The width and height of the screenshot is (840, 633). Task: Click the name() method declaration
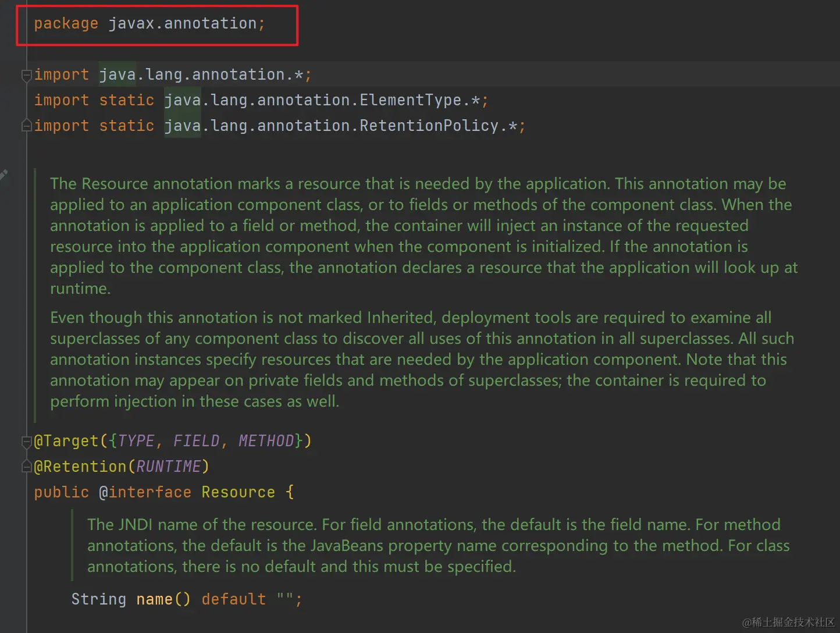coord(154,599)
